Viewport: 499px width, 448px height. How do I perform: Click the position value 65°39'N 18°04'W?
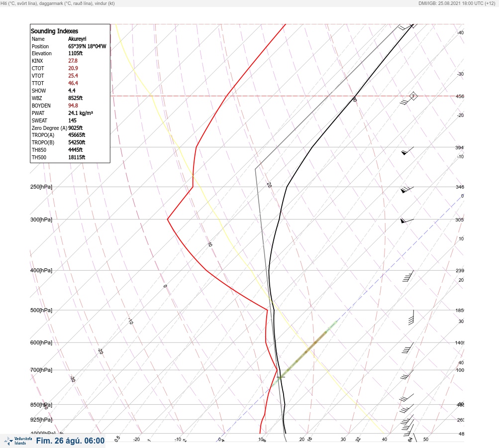click(87, 46)
